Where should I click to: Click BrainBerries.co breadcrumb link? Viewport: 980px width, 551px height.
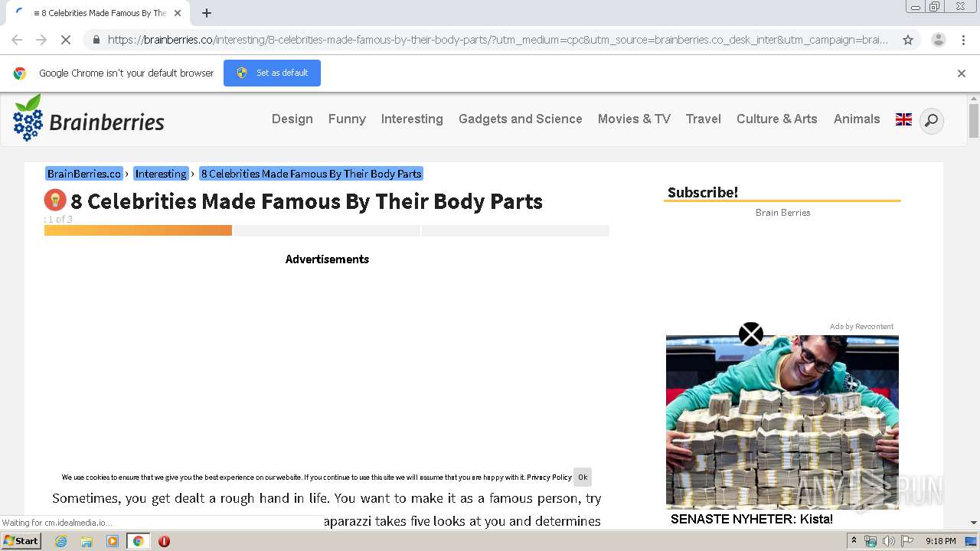coord(84,174)
